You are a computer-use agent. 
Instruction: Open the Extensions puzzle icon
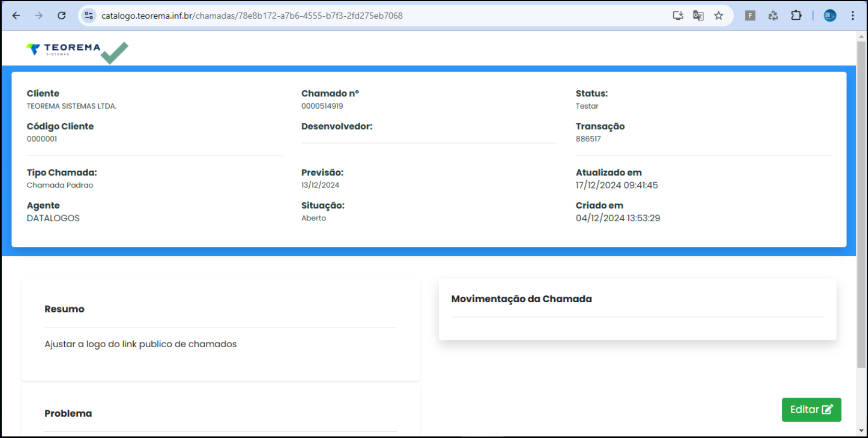[796, 16]
